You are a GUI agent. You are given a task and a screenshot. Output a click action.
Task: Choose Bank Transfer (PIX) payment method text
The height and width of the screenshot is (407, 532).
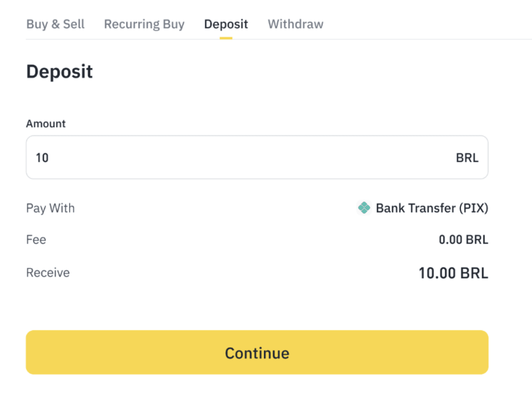coord(432,208)
